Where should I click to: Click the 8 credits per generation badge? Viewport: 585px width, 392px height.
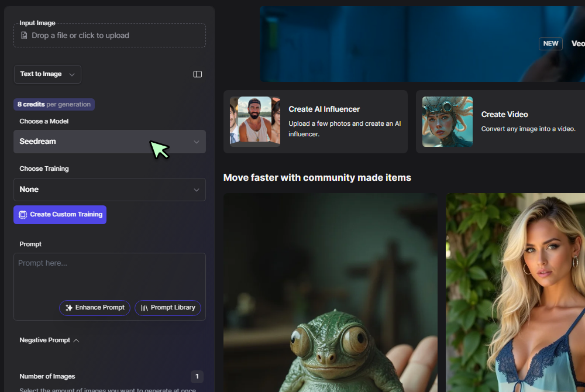pos(54,105)
